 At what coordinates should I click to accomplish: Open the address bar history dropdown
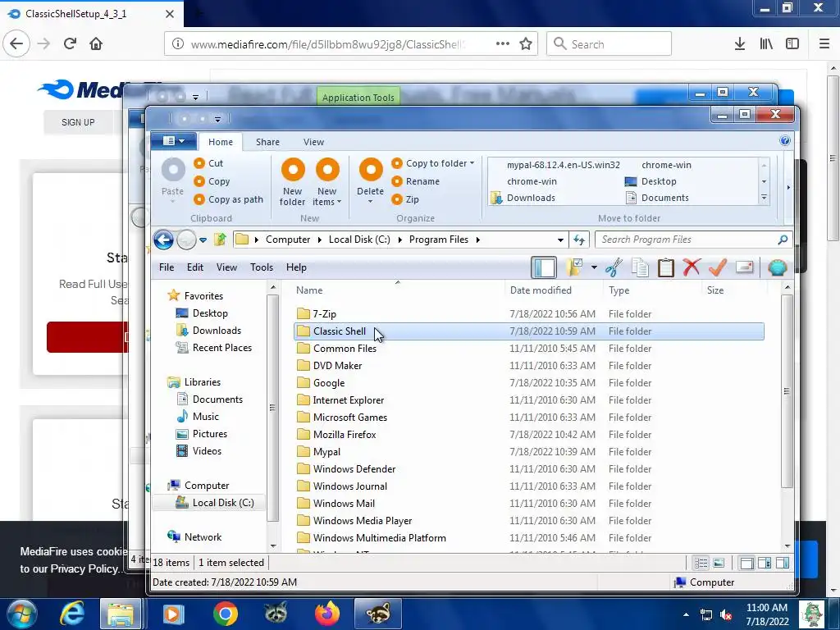(x=560, y=240)
